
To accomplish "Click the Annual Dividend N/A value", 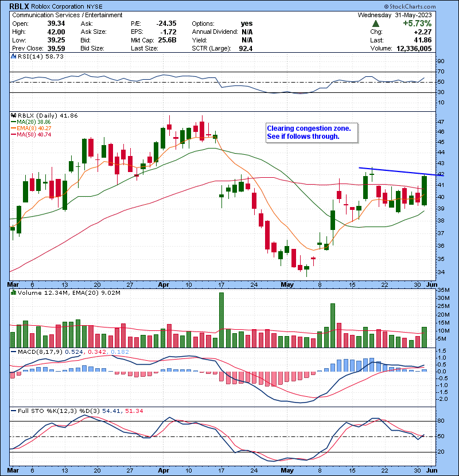I will [x=247, y=32].
